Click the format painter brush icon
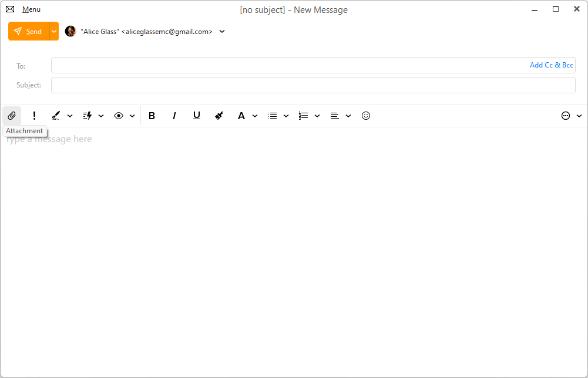This screenshot has height=378, width=588. [219, 116]
